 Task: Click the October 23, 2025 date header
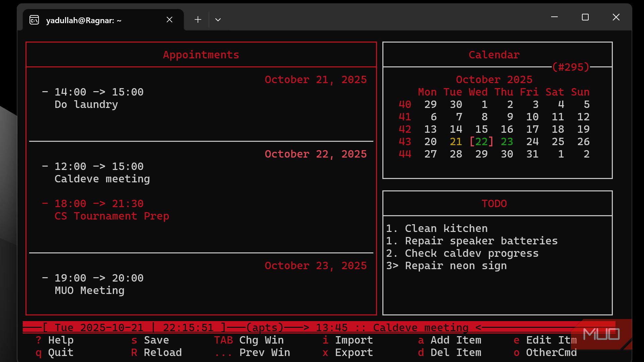pos(316,266)
